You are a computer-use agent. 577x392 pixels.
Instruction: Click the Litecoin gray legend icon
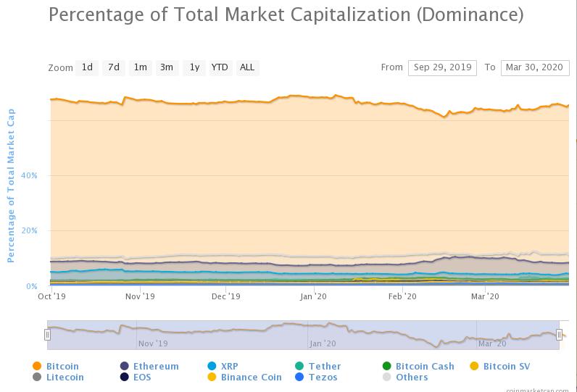[37, 377]
